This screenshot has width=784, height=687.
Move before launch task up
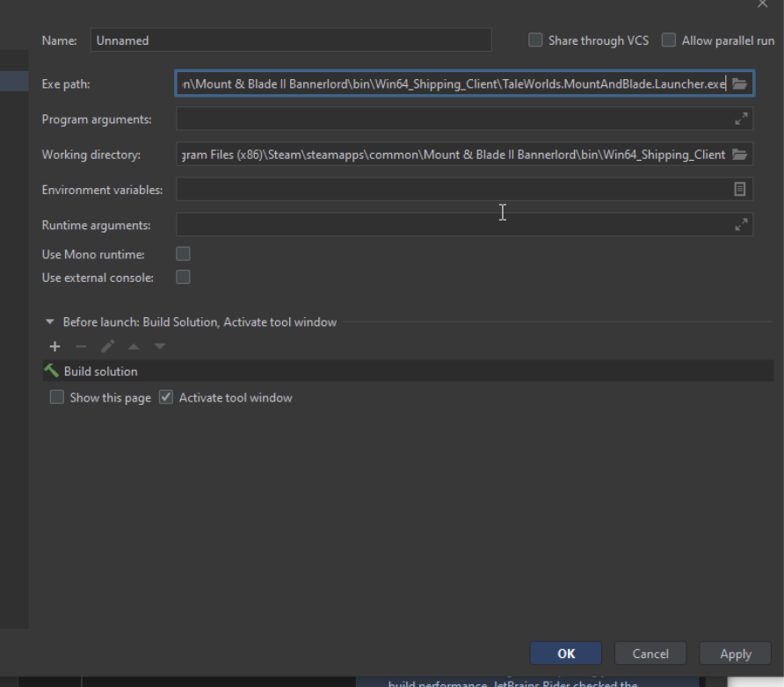[134, 346]
